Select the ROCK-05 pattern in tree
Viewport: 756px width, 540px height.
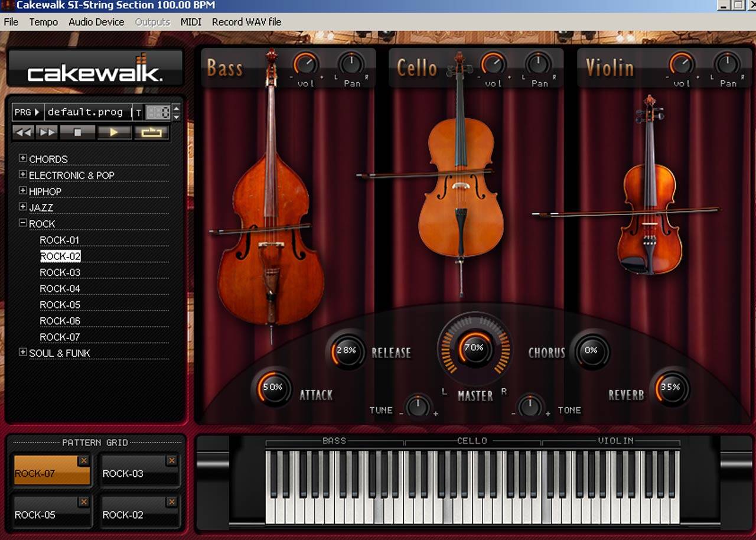[x=60, y=304]
